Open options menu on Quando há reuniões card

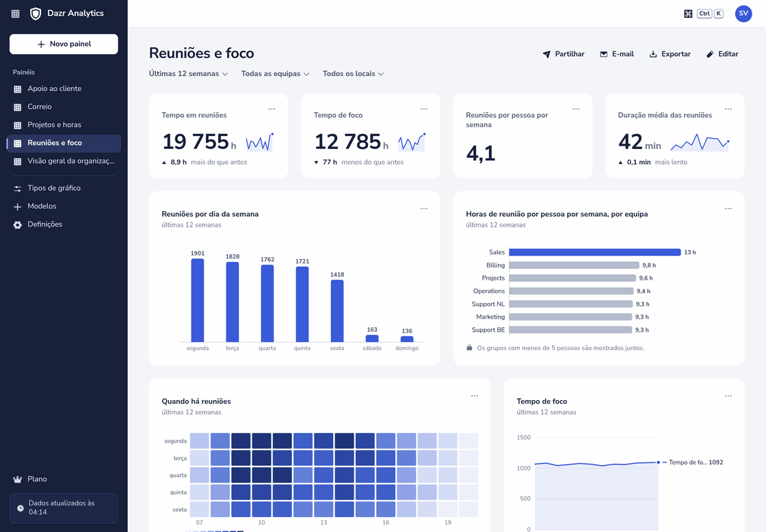[x=475, y=396]
